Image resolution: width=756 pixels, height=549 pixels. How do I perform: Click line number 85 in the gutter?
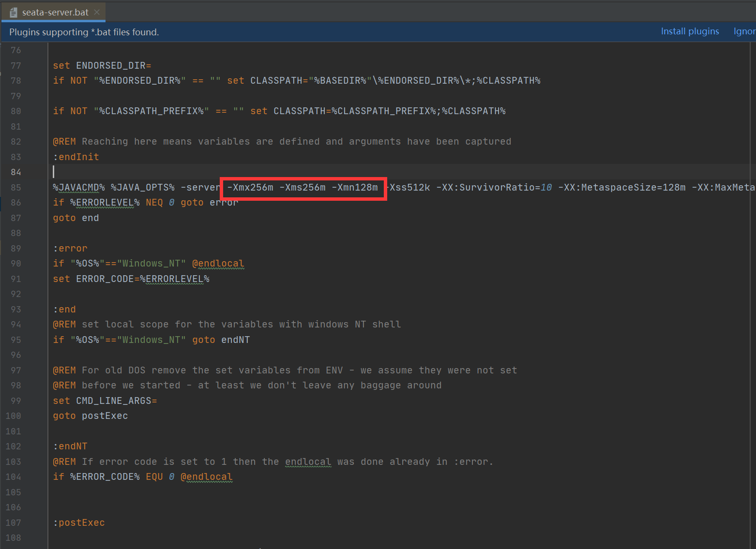(16, 188)
